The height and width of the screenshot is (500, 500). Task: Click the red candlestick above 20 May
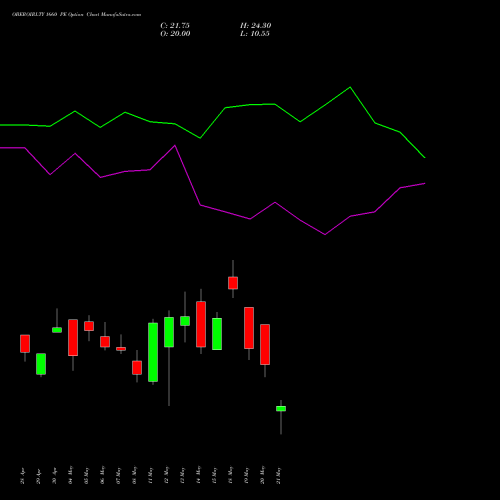(265, 344)
